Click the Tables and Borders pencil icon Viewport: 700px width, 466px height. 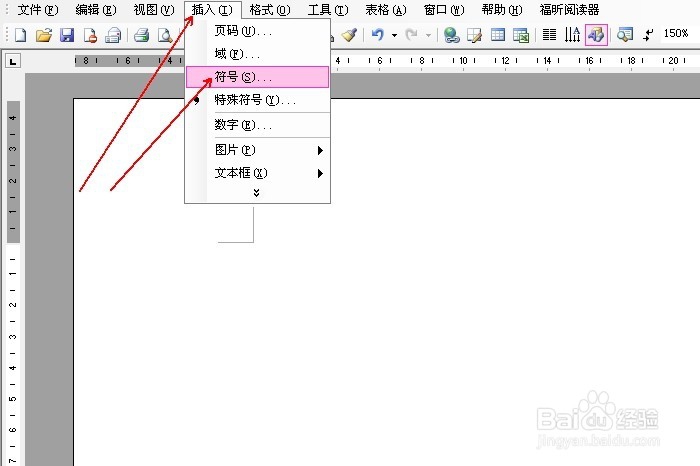click(x=474, y=35)
